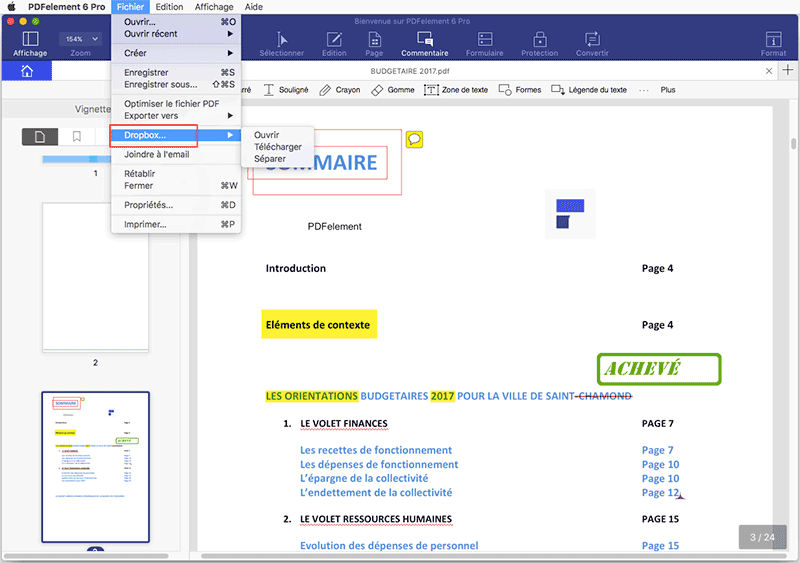Select page 3 thumbnail

pos(95,467)
